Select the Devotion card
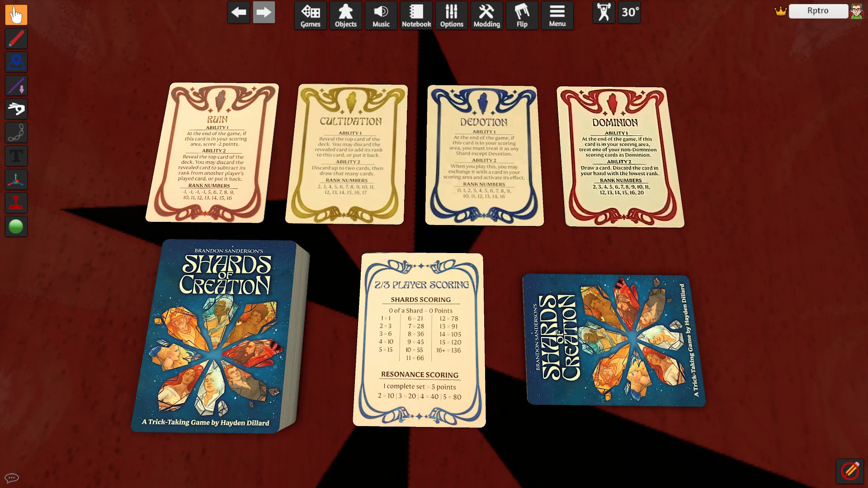Image resolution: width=868 pixels, height=488 pixels. (484, 155)
